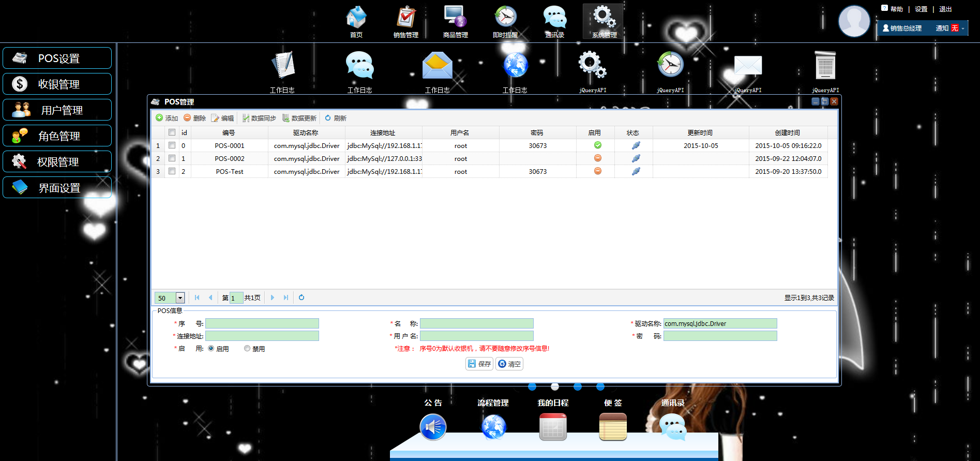Screen dimensions: 980x461
Task: Check the POS-0001 row checkbox
Action: [x=172, y=145]
